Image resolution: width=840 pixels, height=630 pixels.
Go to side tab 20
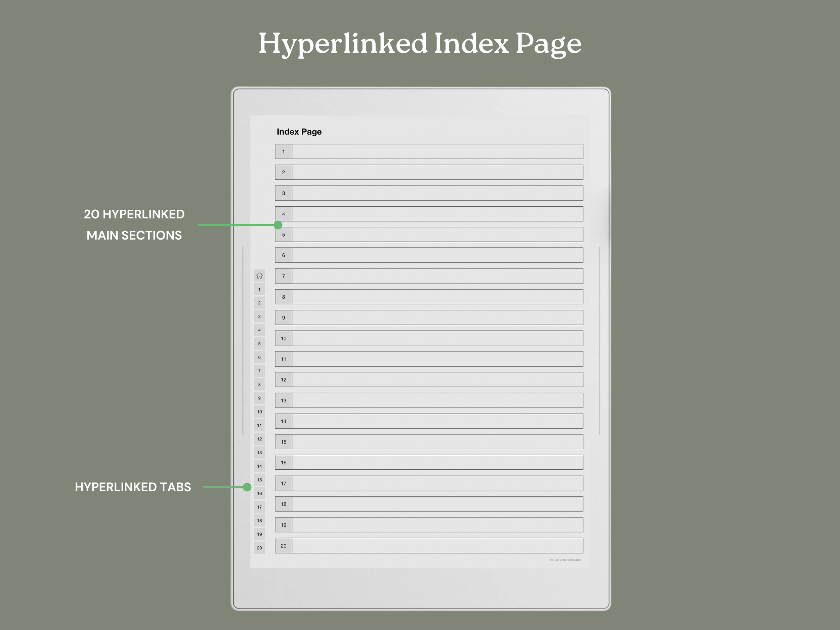click(x=259, y=548)
